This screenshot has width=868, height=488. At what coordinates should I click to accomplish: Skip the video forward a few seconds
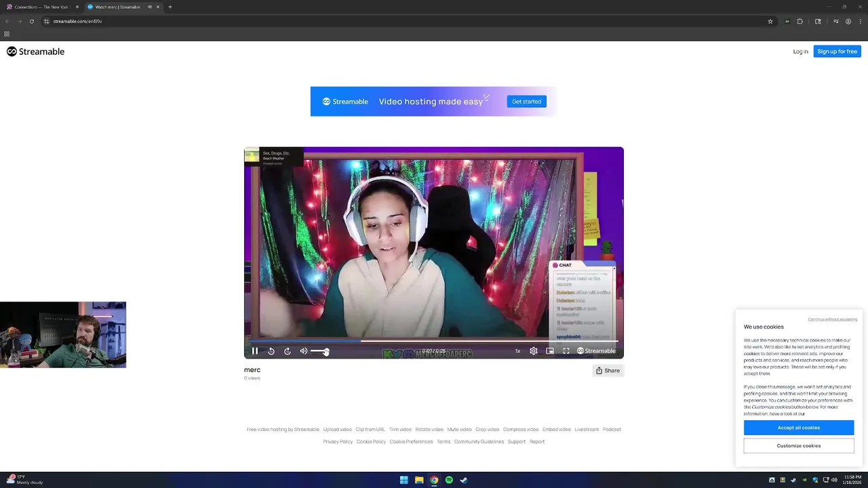click(x=288, y=350)
